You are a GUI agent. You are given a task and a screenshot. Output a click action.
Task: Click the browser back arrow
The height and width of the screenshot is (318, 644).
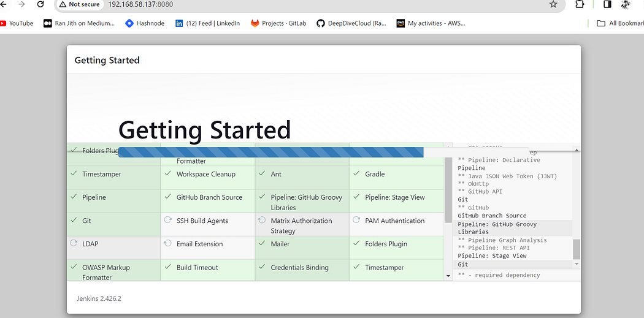(x=3, y=4)
